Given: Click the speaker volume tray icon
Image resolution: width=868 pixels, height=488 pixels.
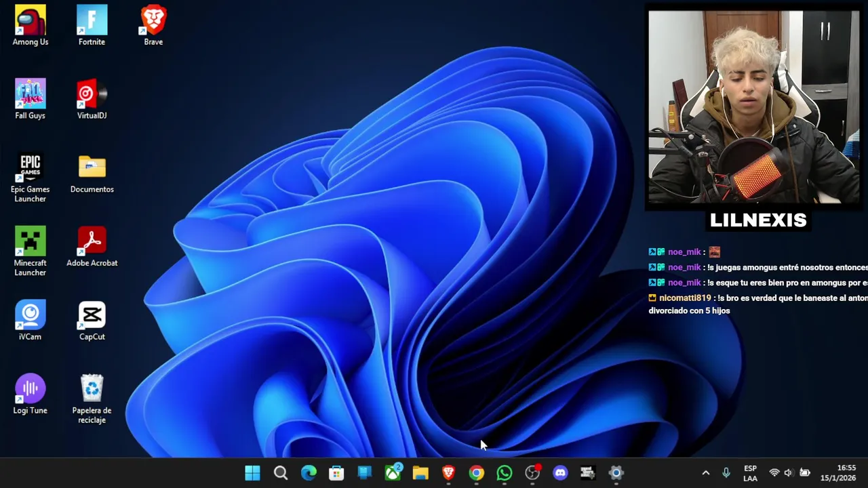Looking at the screenshot, I should point(789,473).
